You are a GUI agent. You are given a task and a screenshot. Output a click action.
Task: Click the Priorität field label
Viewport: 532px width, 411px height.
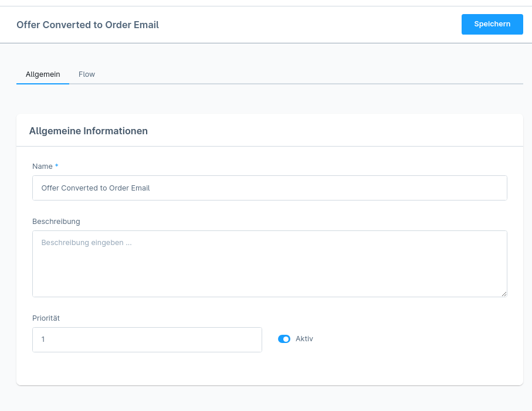pyautogui.click(x=46, y=318)
